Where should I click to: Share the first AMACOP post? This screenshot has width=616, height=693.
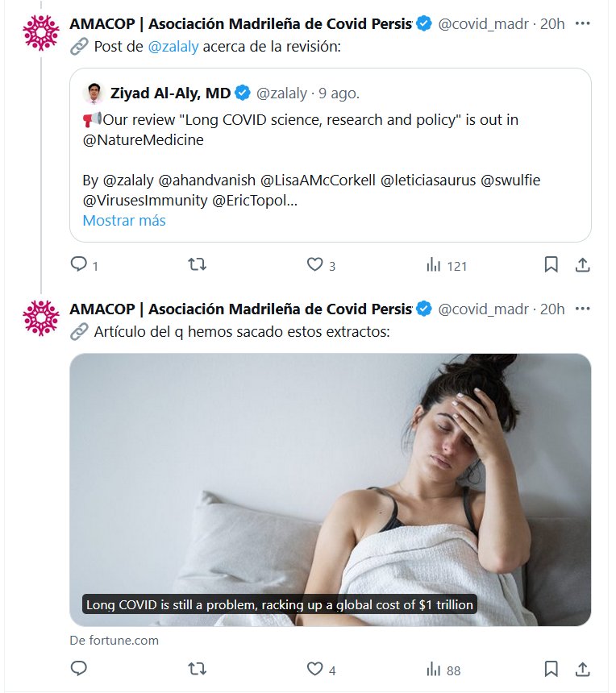(581, 264)
